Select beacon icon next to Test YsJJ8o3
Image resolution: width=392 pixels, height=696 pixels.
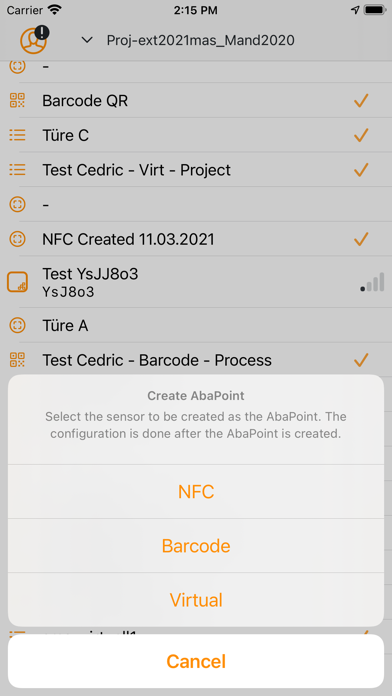17,282
